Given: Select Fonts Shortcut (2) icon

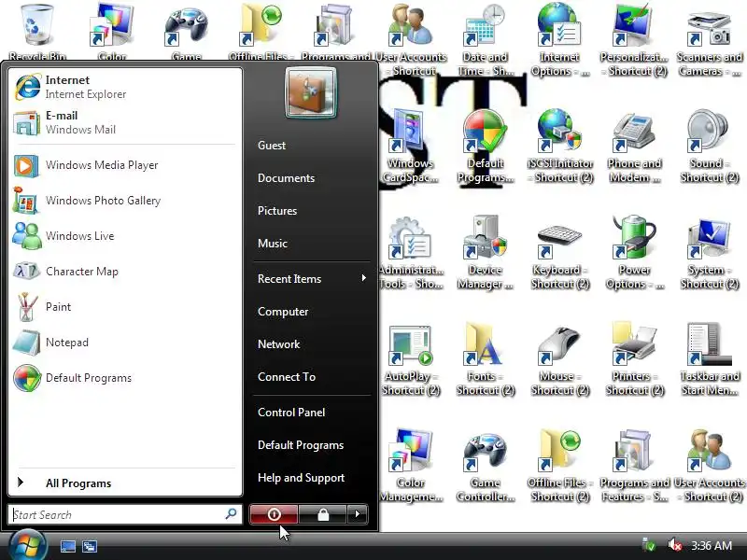Looking at the screenshot, I should [x=485, y=359].
